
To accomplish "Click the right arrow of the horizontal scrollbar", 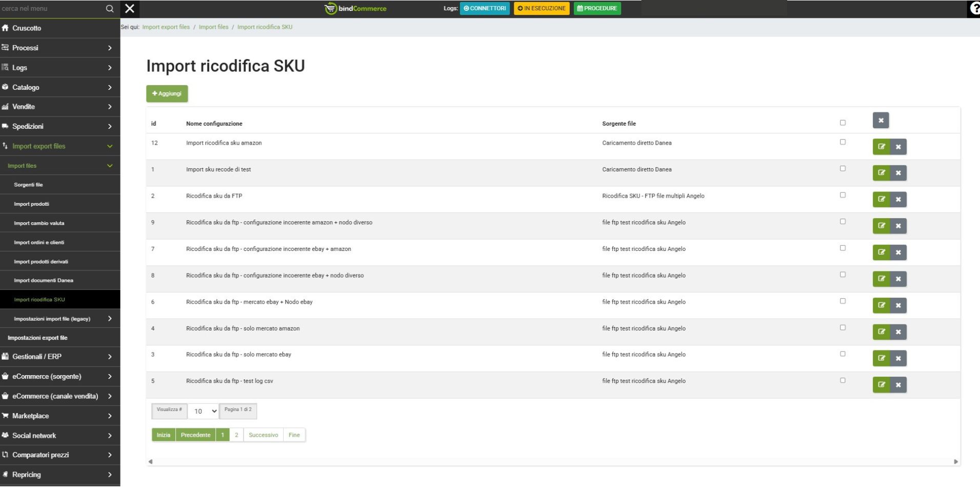I will [955, 462].
